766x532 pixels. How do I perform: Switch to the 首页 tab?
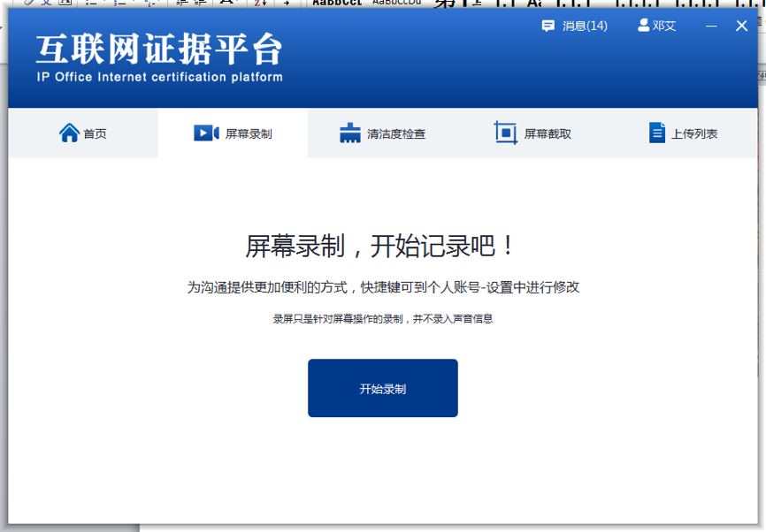[x=96, y=134]
